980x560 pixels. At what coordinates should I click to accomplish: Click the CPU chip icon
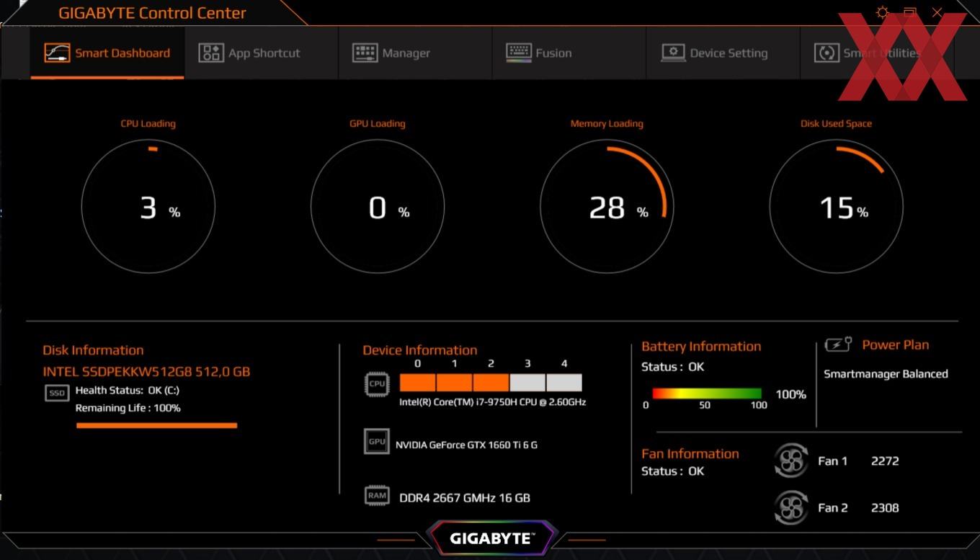coord(377,384)
